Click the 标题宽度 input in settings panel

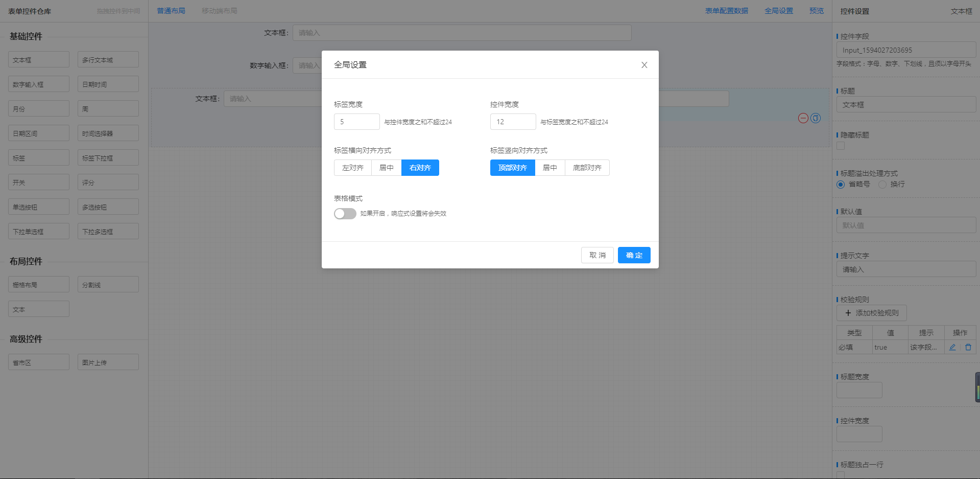(859, 390)
